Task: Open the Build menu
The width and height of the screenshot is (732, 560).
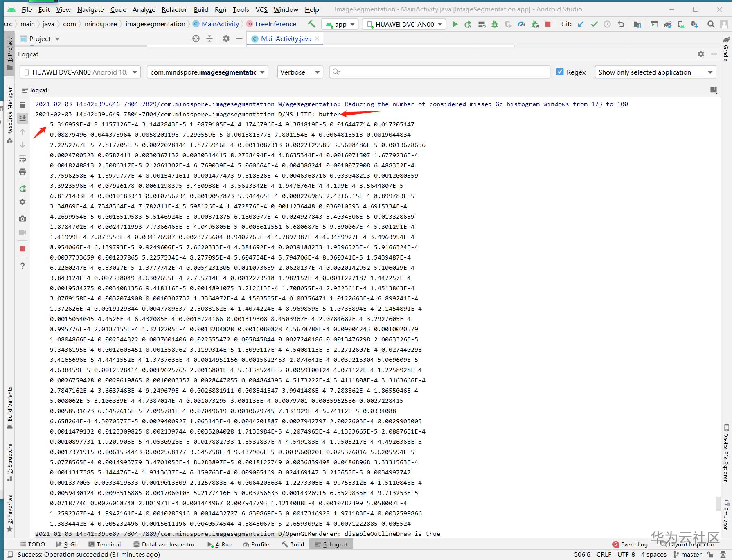Action: click(201, 9)
